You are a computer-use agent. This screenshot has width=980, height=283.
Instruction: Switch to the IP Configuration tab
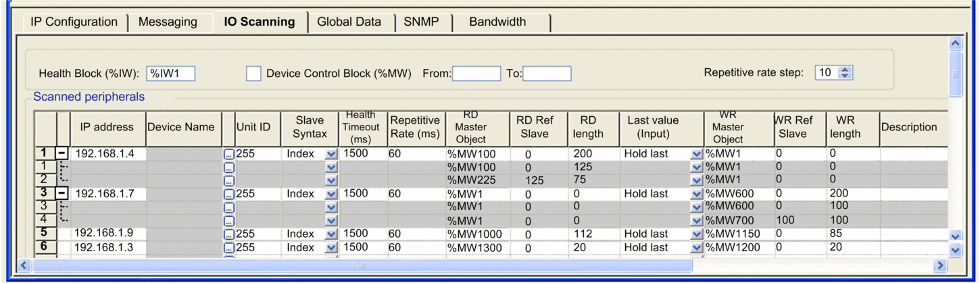pyautogui.click(x=74, y=22)
